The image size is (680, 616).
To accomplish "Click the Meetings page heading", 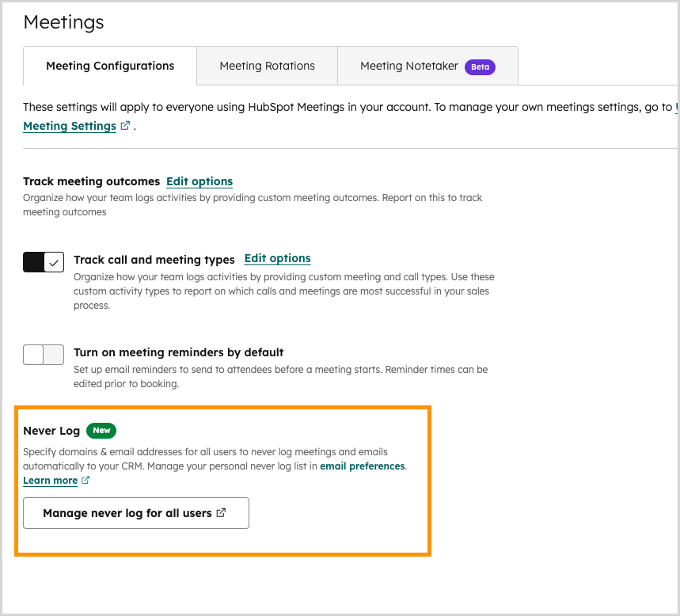I will click(63, 23).
